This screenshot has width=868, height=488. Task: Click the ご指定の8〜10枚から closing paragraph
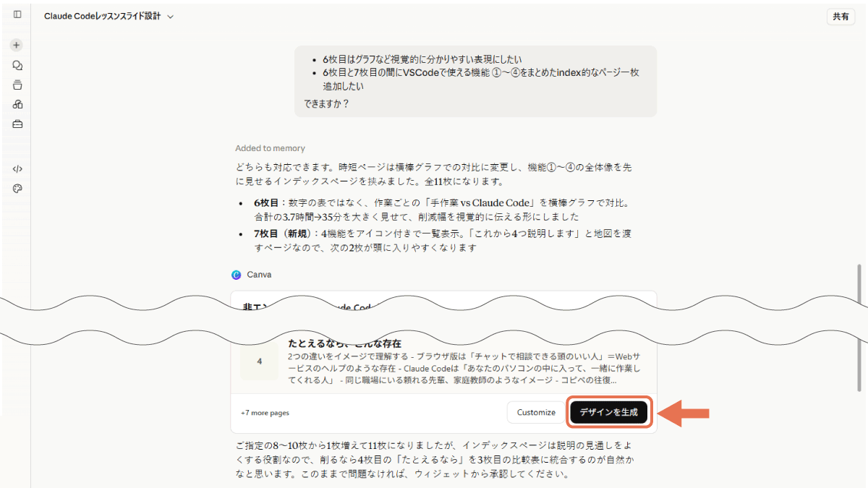434,460
